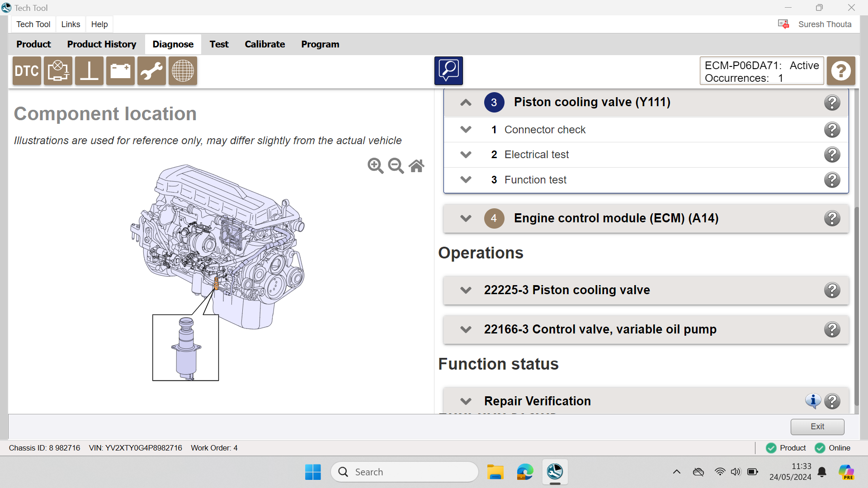
Task: Open help for Piston cooling valve (Y111)
Action: [832, 103]
